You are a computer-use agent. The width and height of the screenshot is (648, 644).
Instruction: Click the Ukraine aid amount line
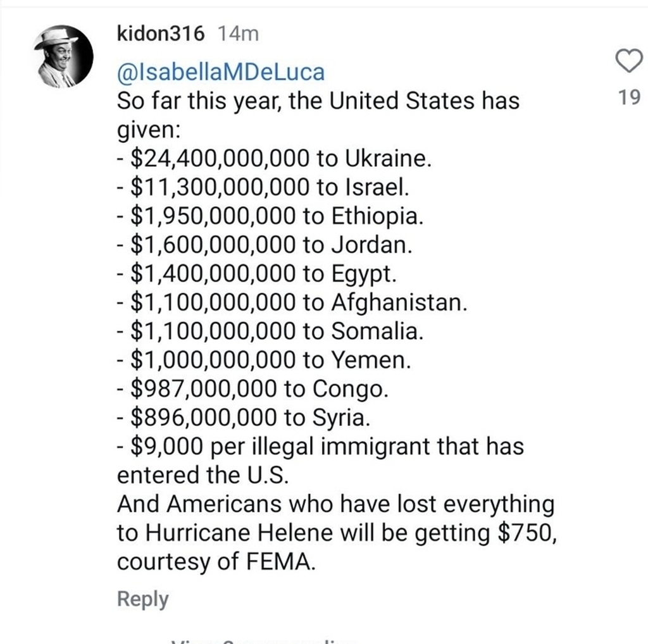(x=274, y=159)
